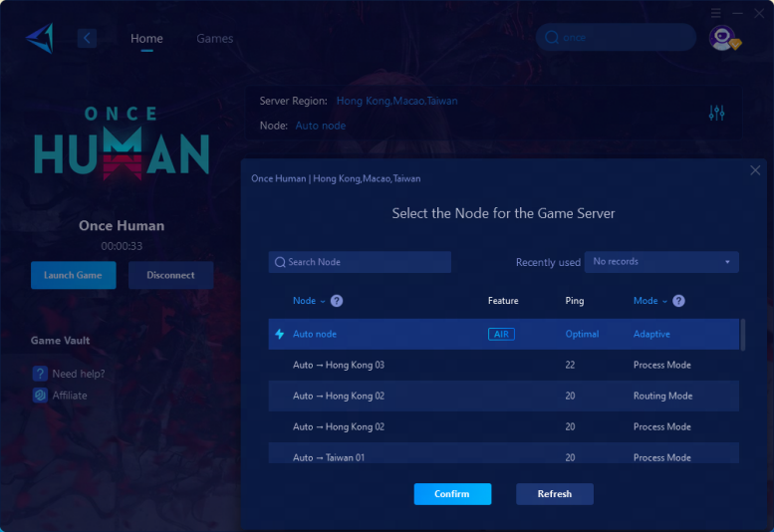
Task: Click the help icon next to Node
Action: point(337,301)
